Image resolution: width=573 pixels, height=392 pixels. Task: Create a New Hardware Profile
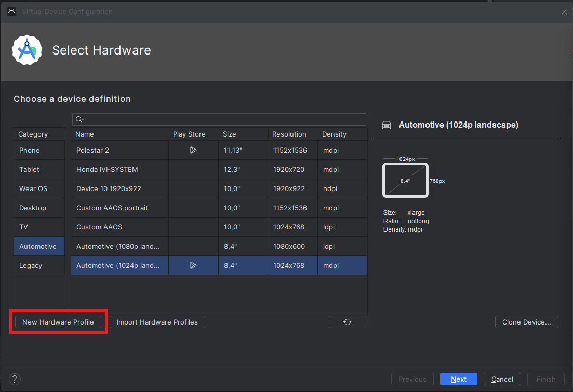point(57,322)
